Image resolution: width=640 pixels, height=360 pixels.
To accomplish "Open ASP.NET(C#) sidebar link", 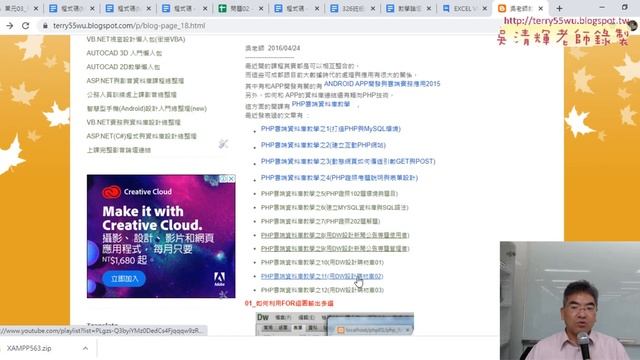I will pyautogui.click(x=141, y=136).
